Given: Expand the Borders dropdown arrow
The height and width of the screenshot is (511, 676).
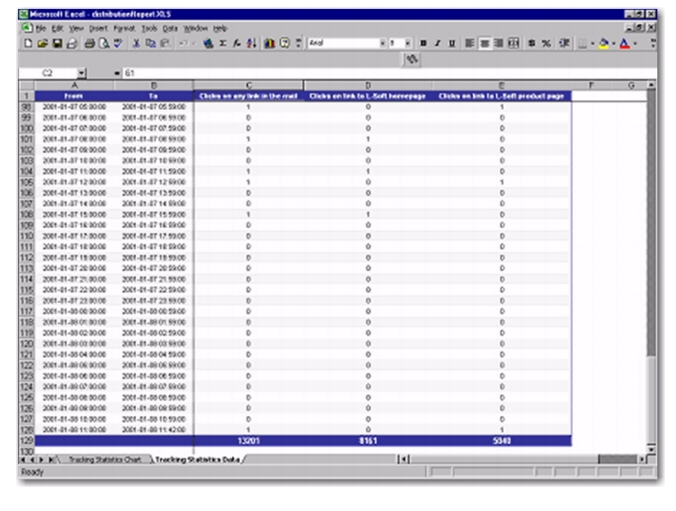Looking at the screenshot, I should [x=593, y=44].
